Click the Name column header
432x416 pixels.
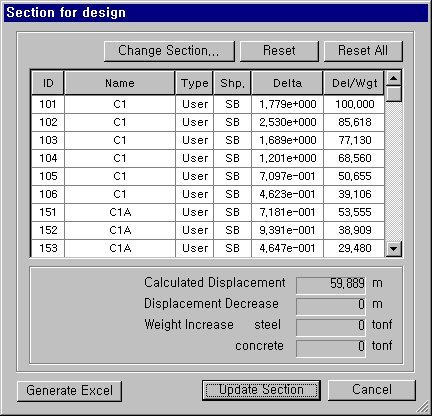pos(120,83)
